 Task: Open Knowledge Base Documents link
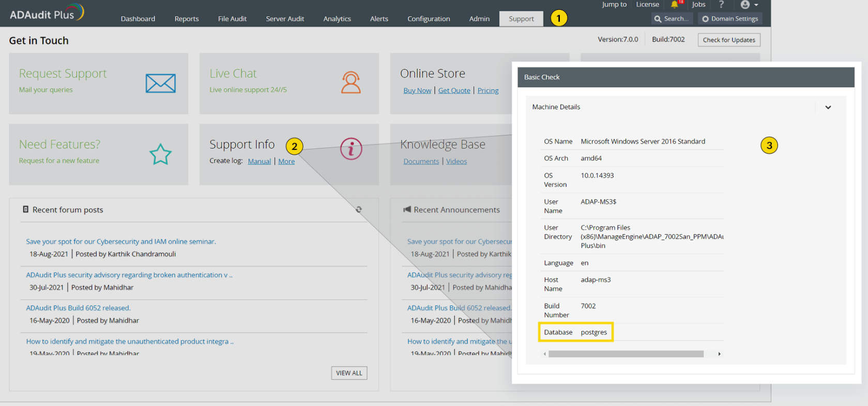tap(421, 161)
